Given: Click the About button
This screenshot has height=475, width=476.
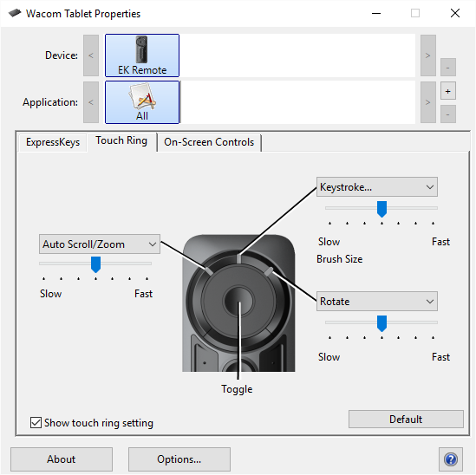Looking at the screenshot, I should point(62,459).
